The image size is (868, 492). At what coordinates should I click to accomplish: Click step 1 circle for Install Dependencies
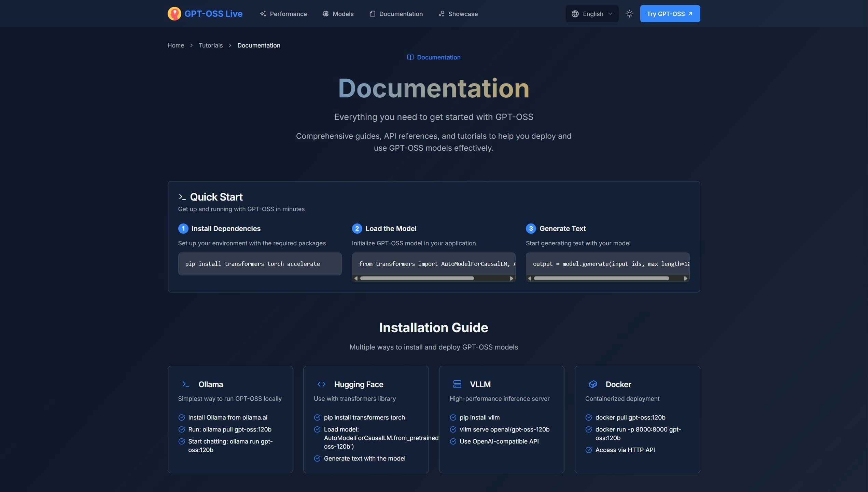pyautogui.click(x=183, y=229)
